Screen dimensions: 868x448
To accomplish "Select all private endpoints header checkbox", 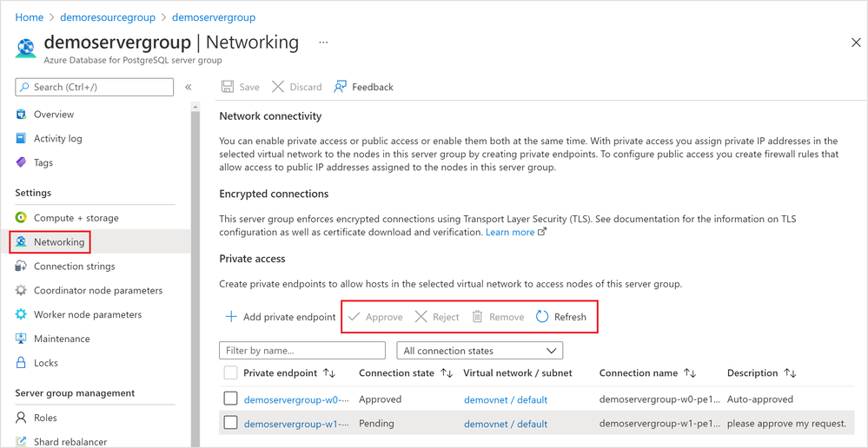I will tap(230, 373).
